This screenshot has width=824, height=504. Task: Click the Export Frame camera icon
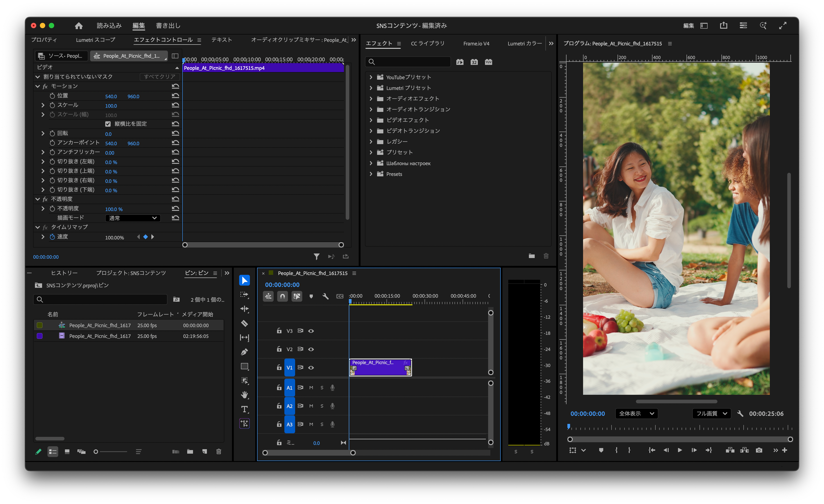point(759,450)
